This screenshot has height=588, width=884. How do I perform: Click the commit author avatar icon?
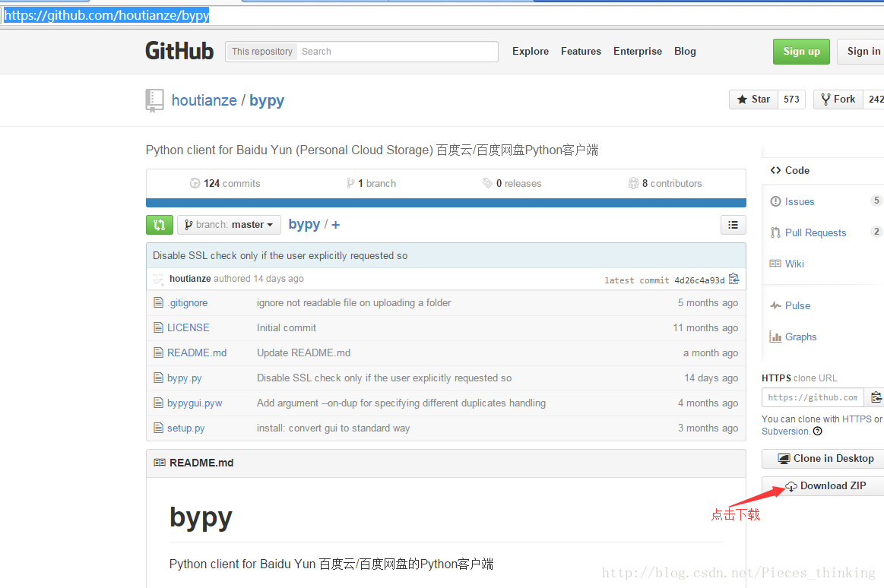[158, 279]
